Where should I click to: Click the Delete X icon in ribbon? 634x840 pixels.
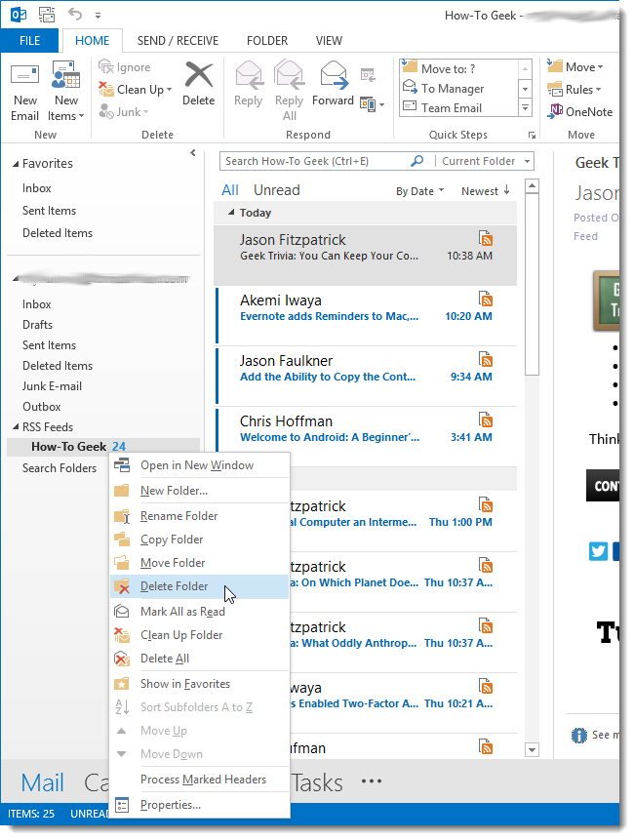point(199,74)
